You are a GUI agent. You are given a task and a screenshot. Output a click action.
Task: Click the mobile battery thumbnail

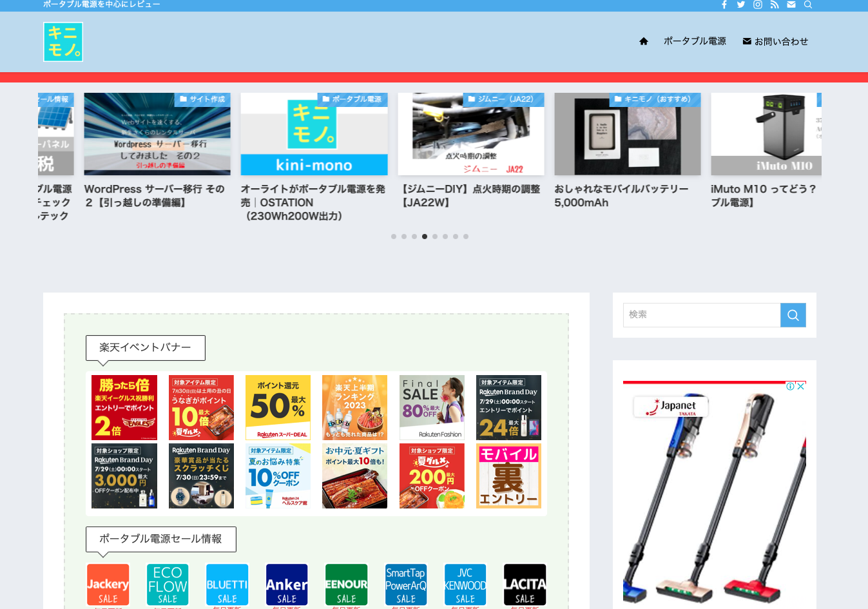click(x=628, y=134)
